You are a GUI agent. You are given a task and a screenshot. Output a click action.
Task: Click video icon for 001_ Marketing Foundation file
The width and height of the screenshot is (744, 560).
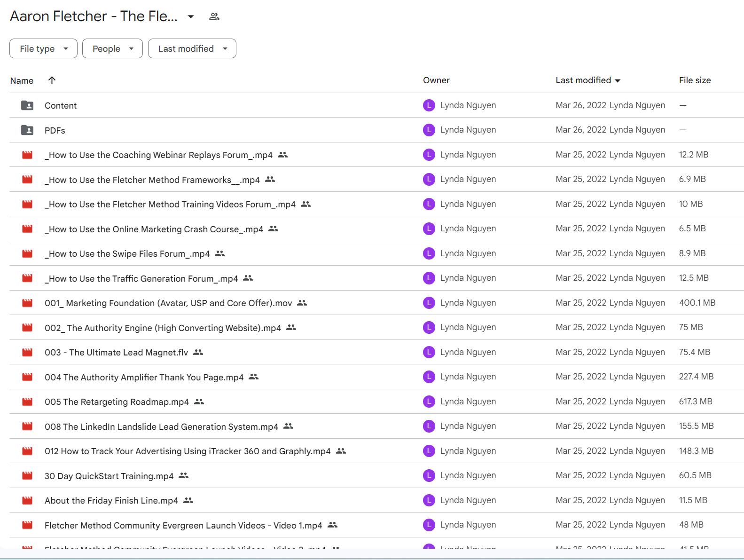(x=27, y=303)
